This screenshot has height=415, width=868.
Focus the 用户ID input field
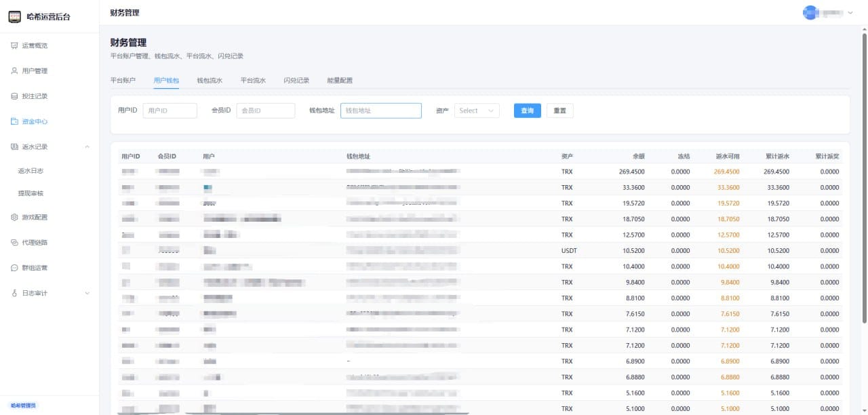[x=170, y=111]
